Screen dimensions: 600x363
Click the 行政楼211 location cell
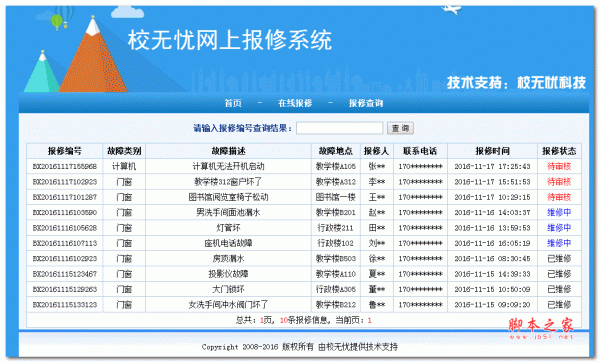[x=336, y=228]
